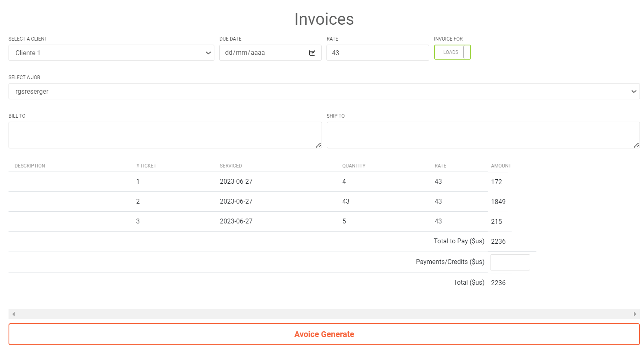644x352 pixels.
Task: Toggle the Invoice For LOADS switch
Action: 452,52
